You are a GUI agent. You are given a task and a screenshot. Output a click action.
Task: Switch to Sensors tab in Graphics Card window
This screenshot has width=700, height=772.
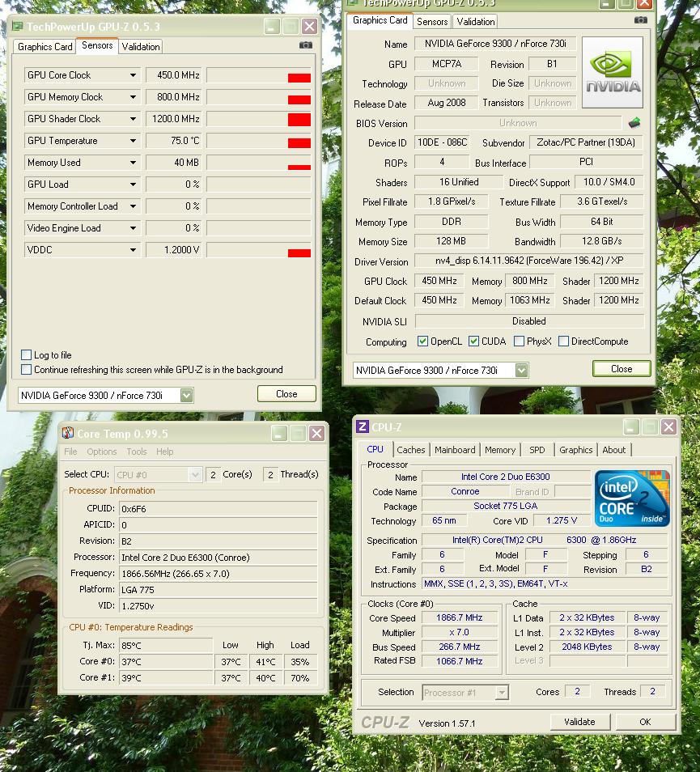[x=431, y=22]
